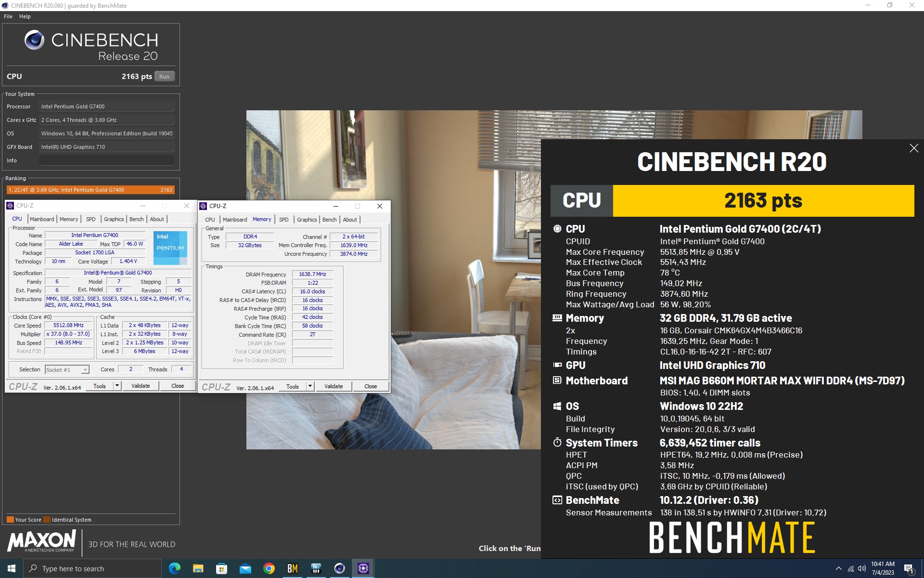The image size is (924, 578).
Task: Click the Core Speed value 5512.08 MHz
Action: click(x=68, y=325)
